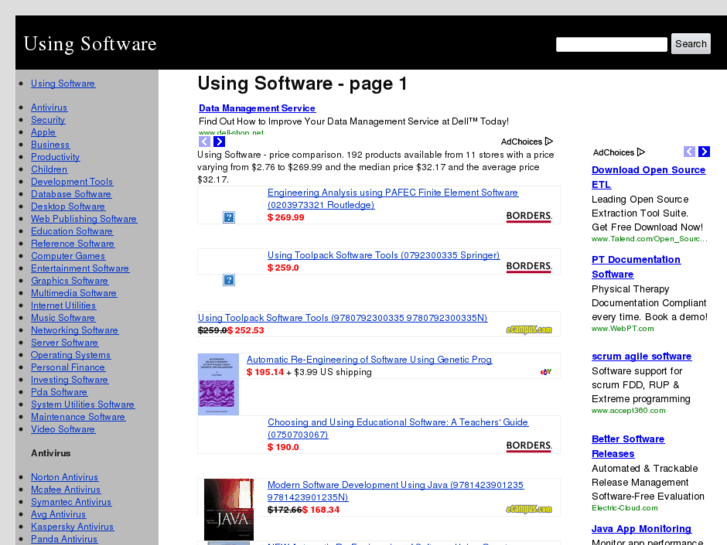Viewport: 727px width, 545px height.
Task: Open the Multimedia Software category link
Action: [x=74, y=293]
